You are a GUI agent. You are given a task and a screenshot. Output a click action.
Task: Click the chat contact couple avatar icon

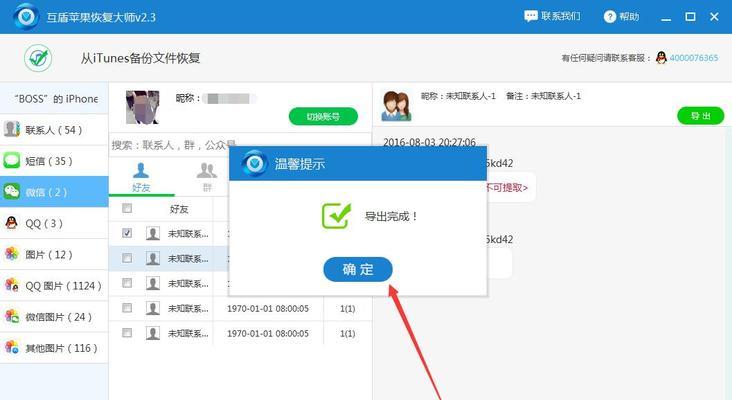(396, 106)
